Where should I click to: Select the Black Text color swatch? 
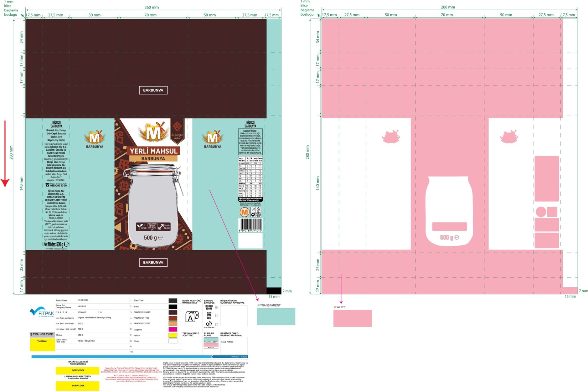click(173, 301)
